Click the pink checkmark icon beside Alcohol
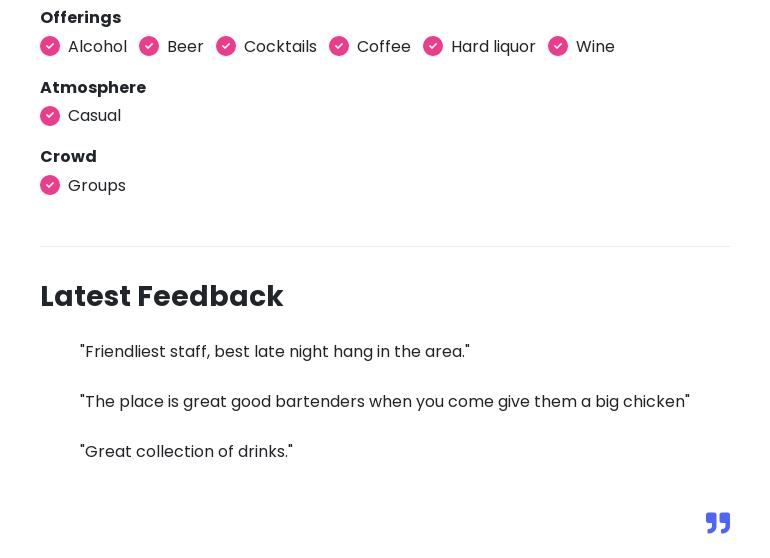The height and width of the screenshot is (558, 770). (x=50, y=47)
